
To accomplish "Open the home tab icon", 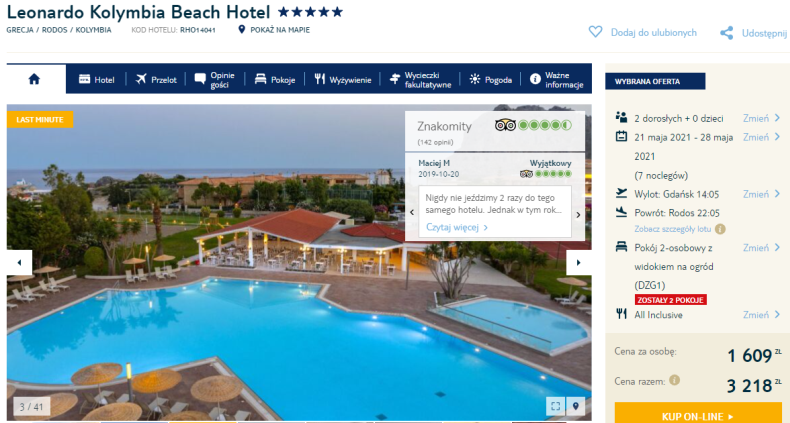I will click(34, 79).
